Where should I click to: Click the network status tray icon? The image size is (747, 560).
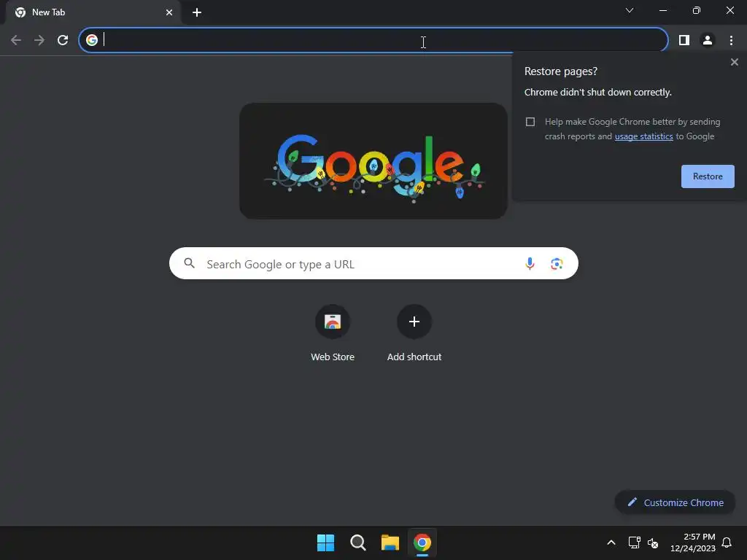[x=634, y=542]
